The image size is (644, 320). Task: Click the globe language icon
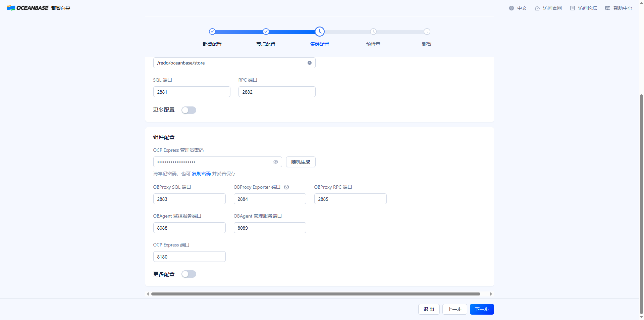coord(512,8)
